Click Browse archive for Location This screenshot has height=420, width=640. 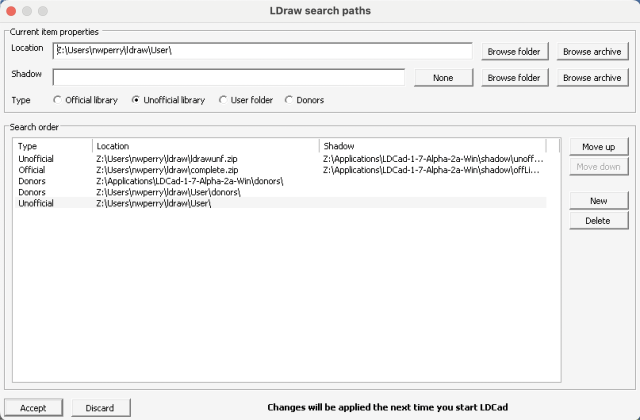point(592,51)
